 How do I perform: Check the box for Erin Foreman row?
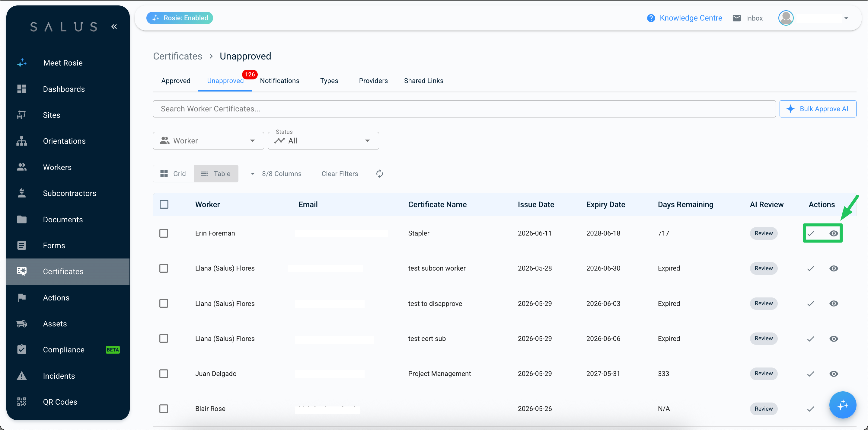[x=164, y=233]
